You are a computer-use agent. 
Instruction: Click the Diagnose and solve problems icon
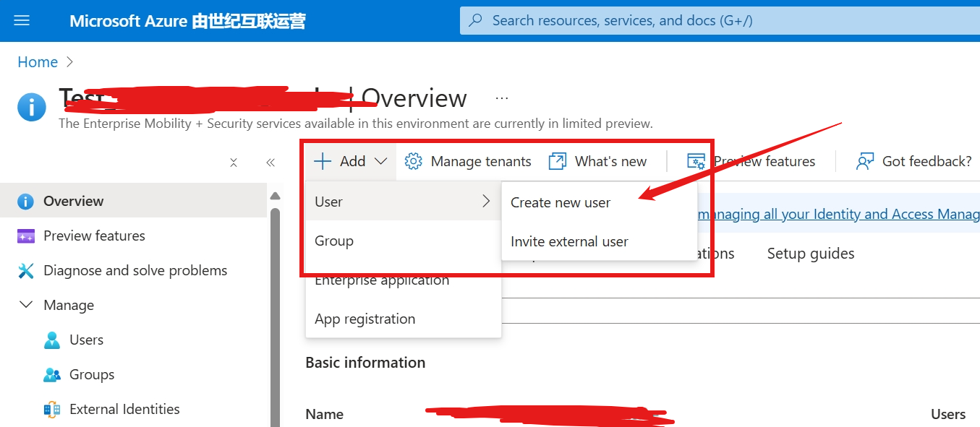26,271
